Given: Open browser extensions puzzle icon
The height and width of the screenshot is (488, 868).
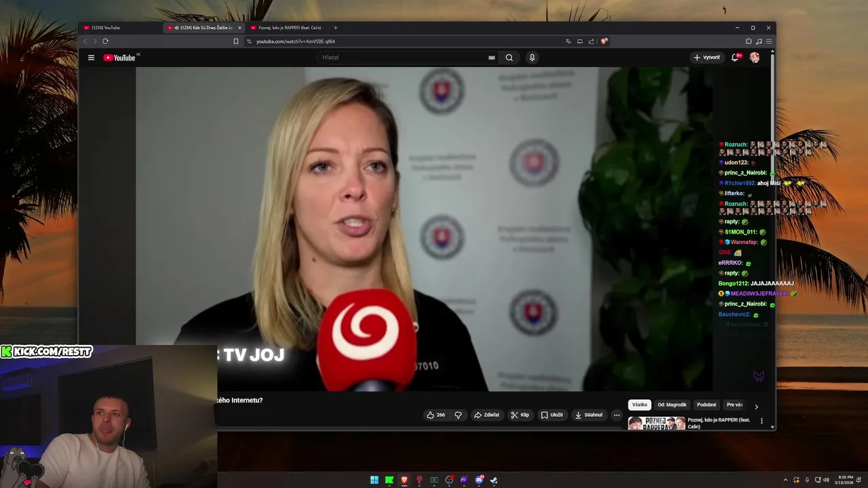Looking at the screenshot, I should [749, 41].
